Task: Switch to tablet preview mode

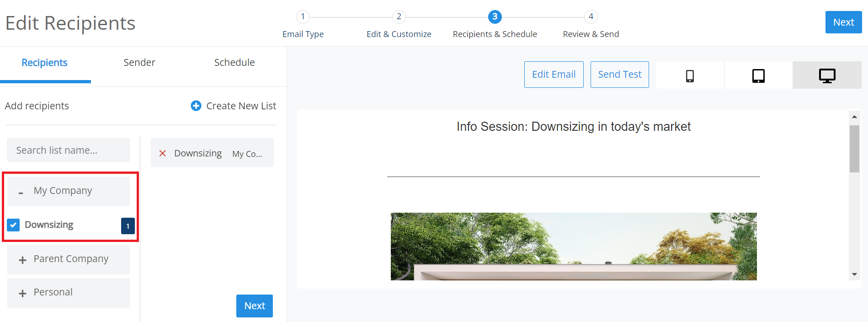Action: pyautogui.click(x=758, y=75)
